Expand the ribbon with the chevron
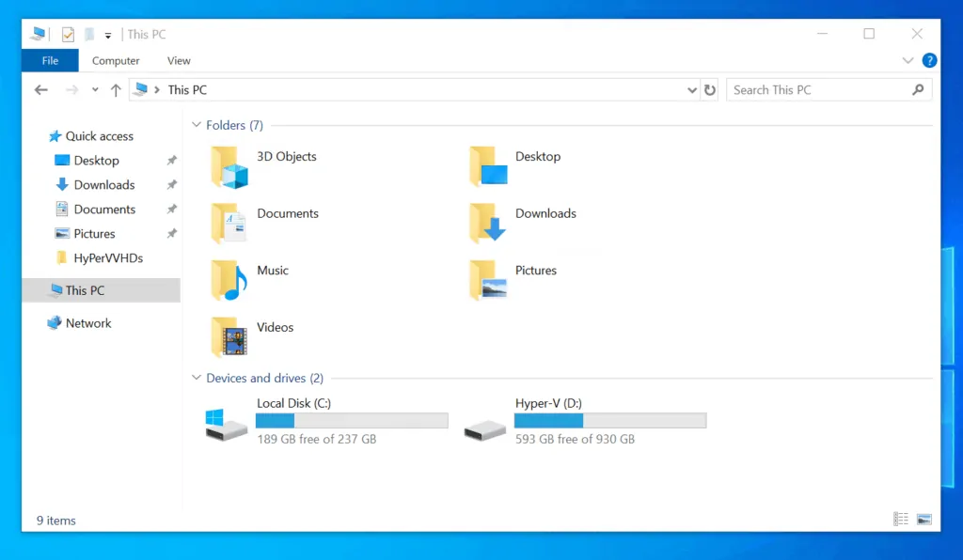963x560 pixels. [908, 60]
